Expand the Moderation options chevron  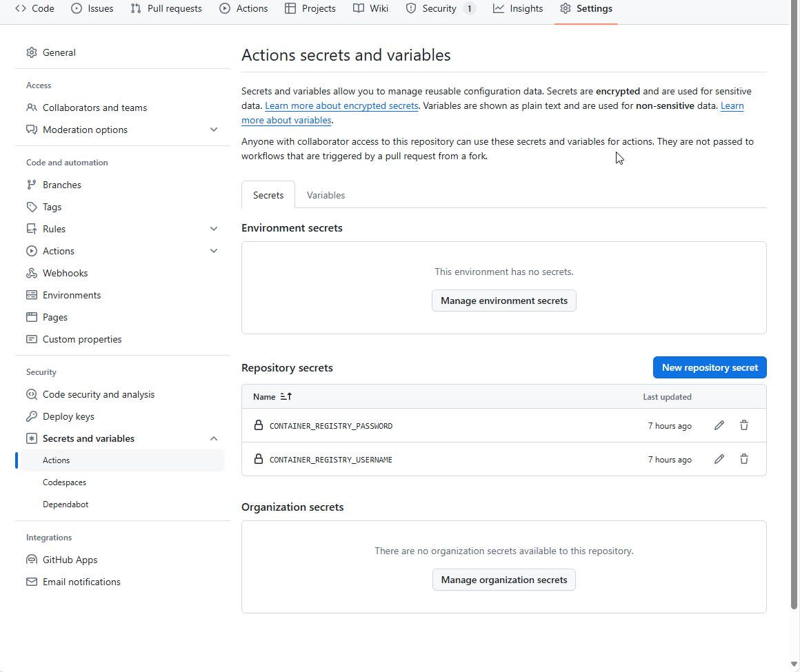214,130
